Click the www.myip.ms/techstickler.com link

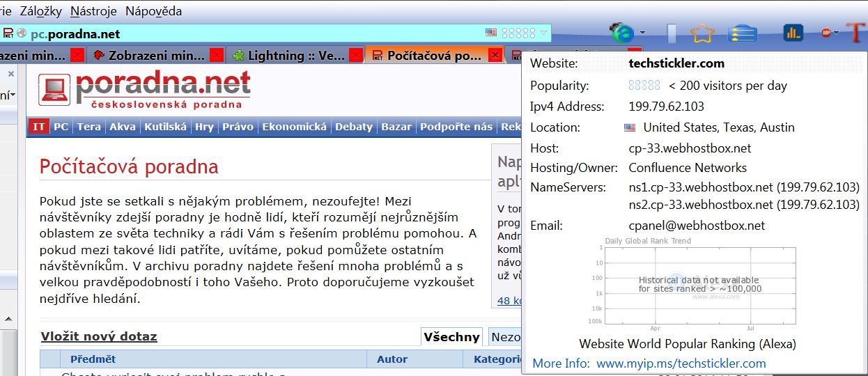coord(681,363)
